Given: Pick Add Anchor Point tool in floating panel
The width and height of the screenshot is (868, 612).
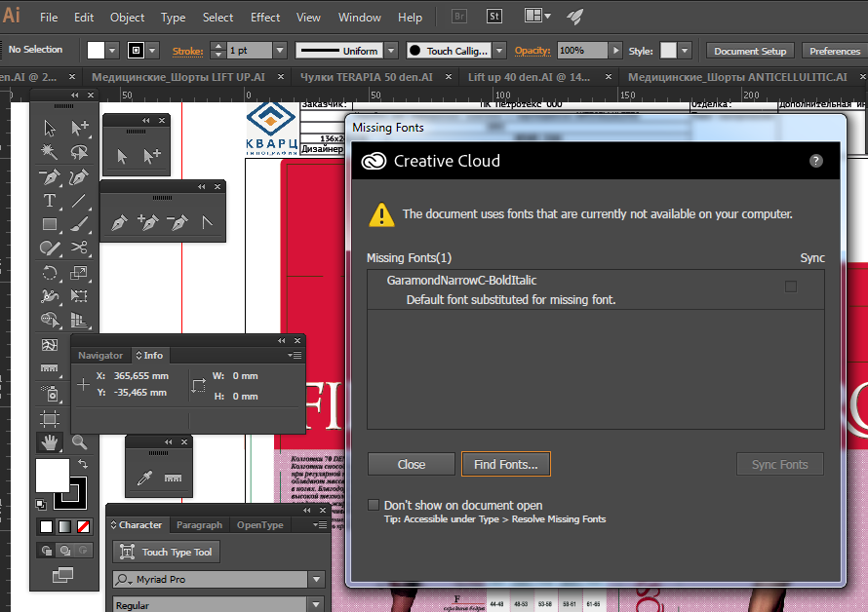Looking at the screenshot, I should (x=148, y=222).
